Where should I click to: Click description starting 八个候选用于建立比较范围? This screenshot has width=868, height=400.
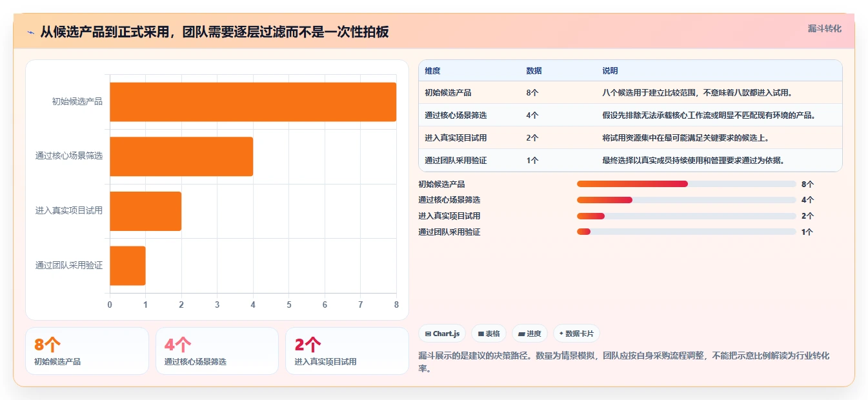697,93
